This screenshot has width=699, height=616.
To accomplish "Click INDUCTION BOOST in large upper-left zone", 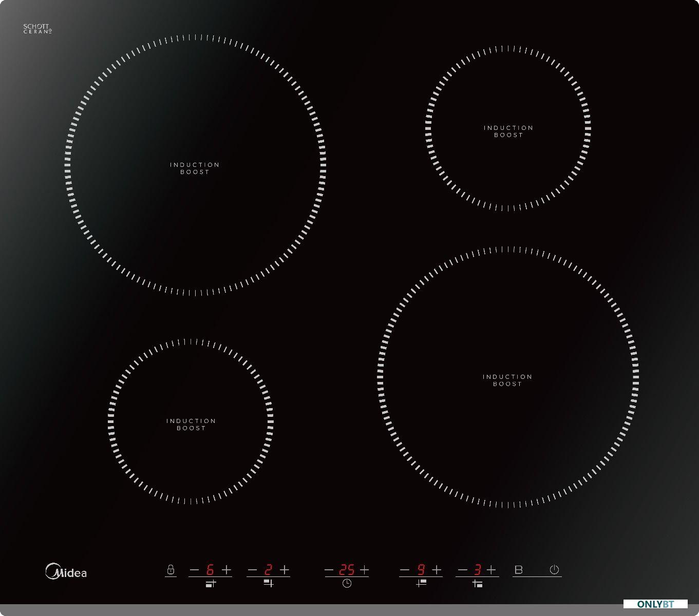I will [x=195, y=168].
